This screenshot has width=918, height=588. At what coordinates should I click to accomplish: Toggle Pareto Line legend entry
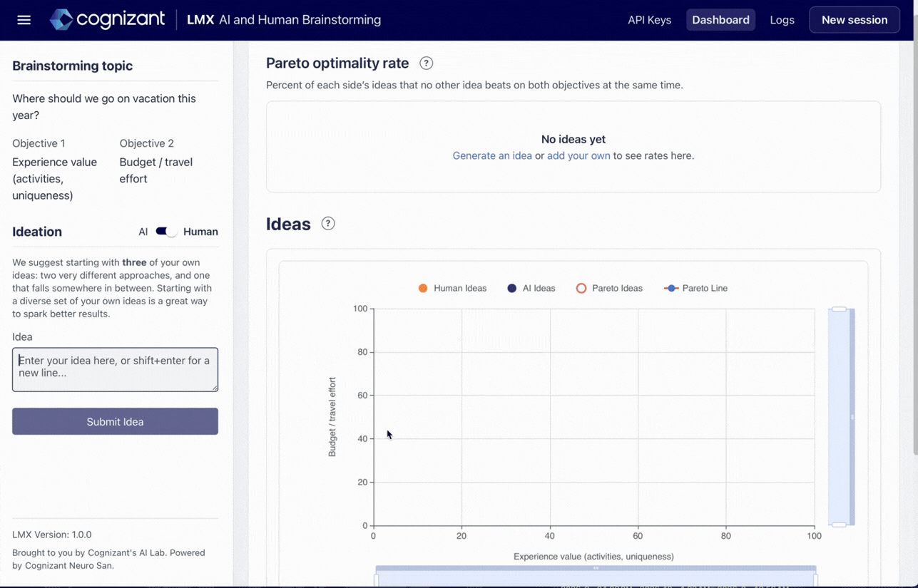(x=695, y=288)
